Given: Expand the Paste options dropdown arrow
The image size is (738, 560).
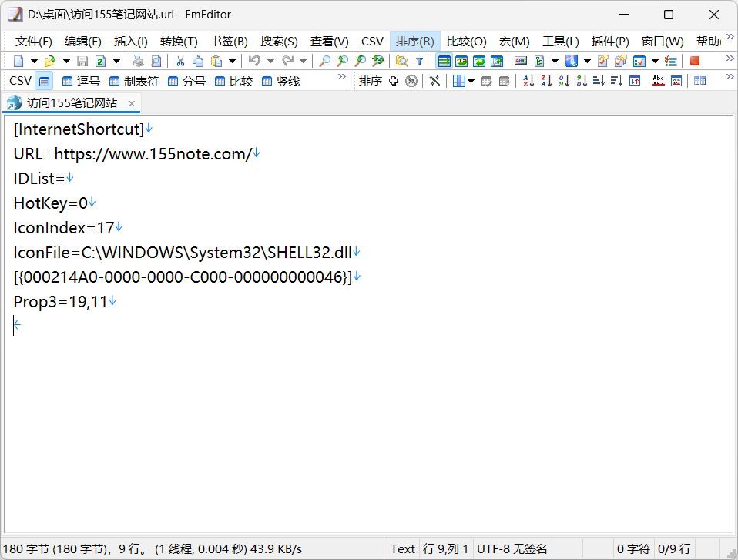Looking at the screenshot, I should (x=230, y=61).
